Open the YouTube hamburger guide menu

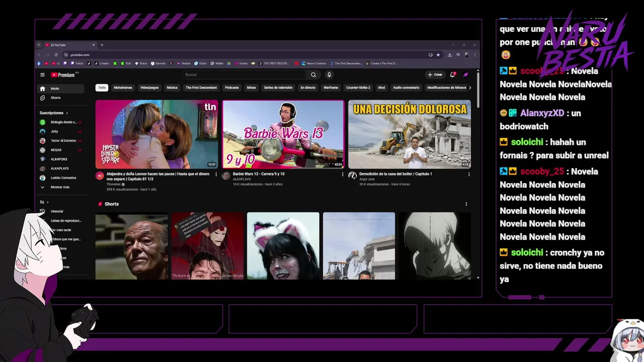[42, 75]
